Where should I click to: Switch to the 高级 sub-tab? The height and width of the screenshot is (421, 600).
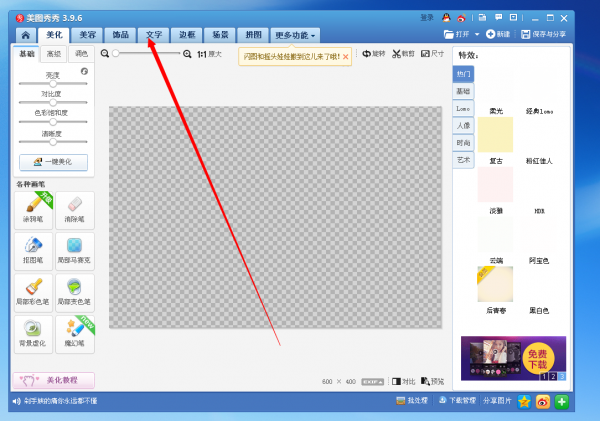[54, 54]
